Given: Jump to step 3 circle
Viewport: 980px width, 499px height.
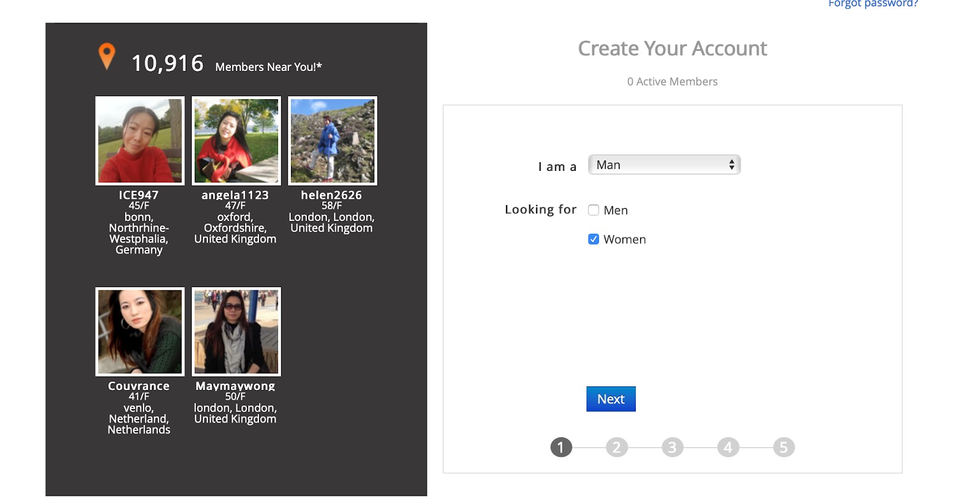Looking at the screenshot, I should (x=673, y=448).
